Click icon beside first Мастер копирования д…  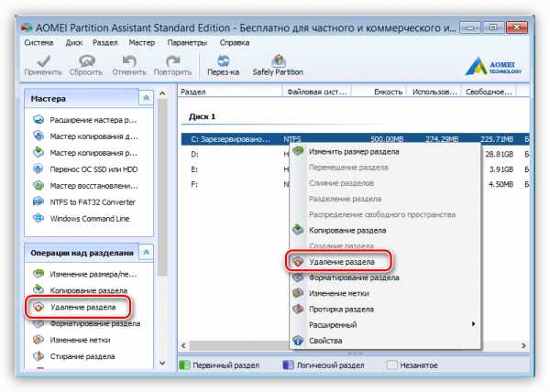click(38, 136)
